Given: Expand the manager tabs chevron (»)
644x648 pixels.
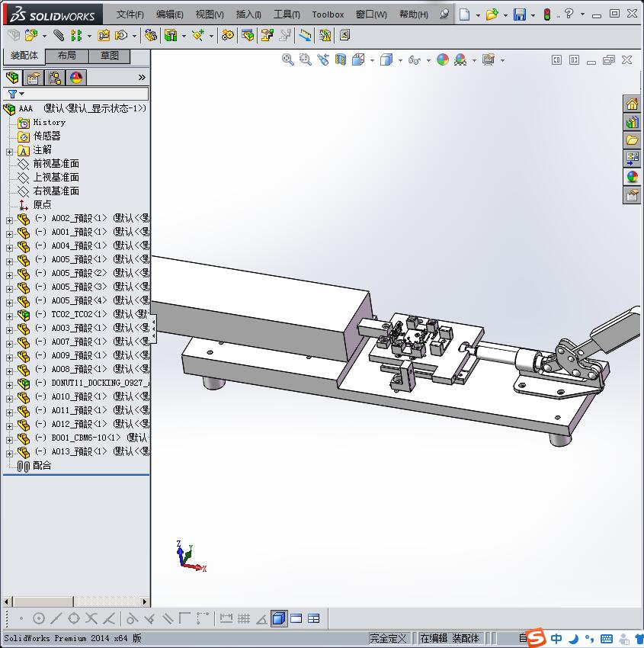Looking at the screenshot, I should point(142,77).
